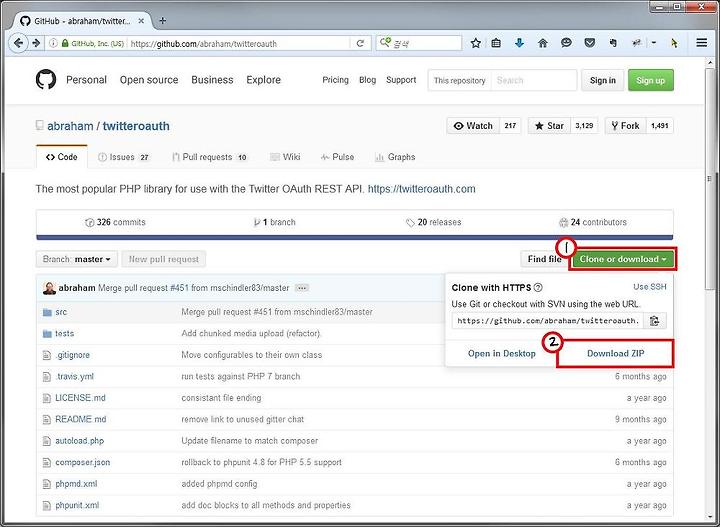Open the Pulse tab
Viewport: 720px width, 527px height.
click(338, 157)
